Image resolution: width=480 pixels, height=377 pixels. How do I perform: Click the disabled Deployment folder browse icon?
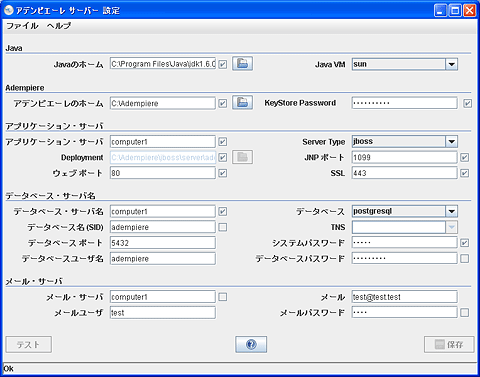tap(242, 157)
